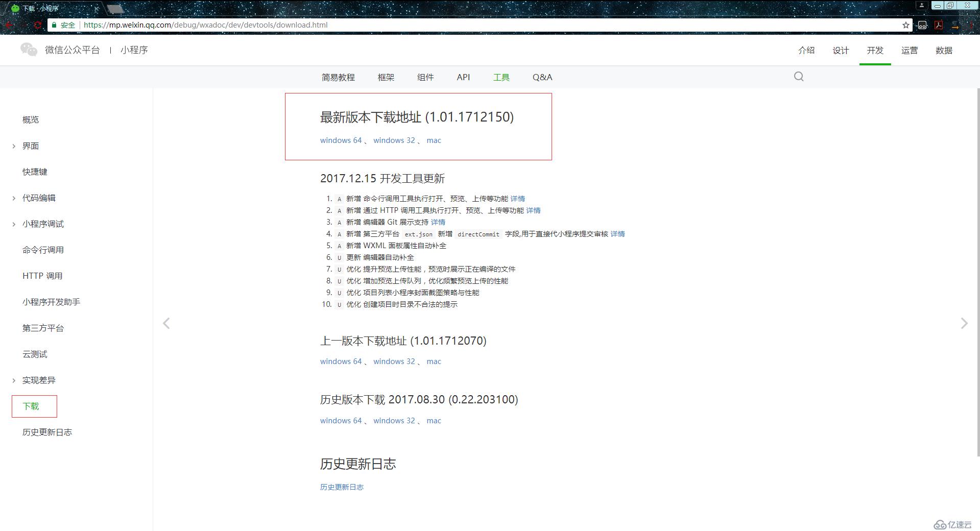The image size is (980, 531).
Task: Select the 下载 sidebar item
Action: pos(31,406)
